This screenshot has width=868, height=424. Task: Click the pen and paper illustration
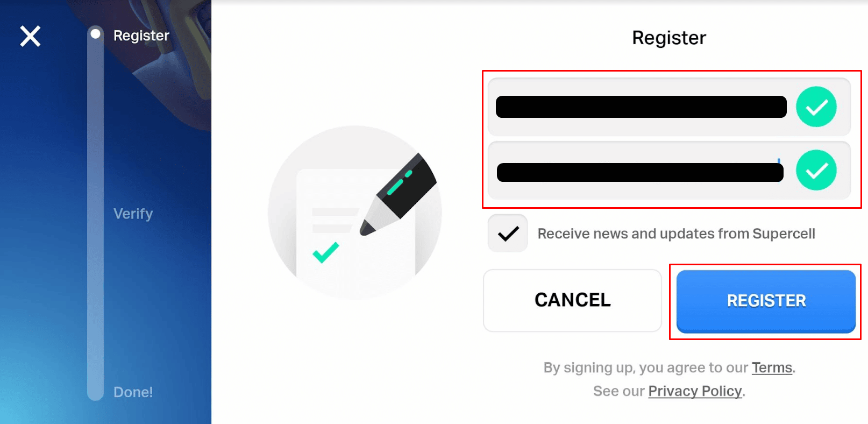click(x=355, y=213)
